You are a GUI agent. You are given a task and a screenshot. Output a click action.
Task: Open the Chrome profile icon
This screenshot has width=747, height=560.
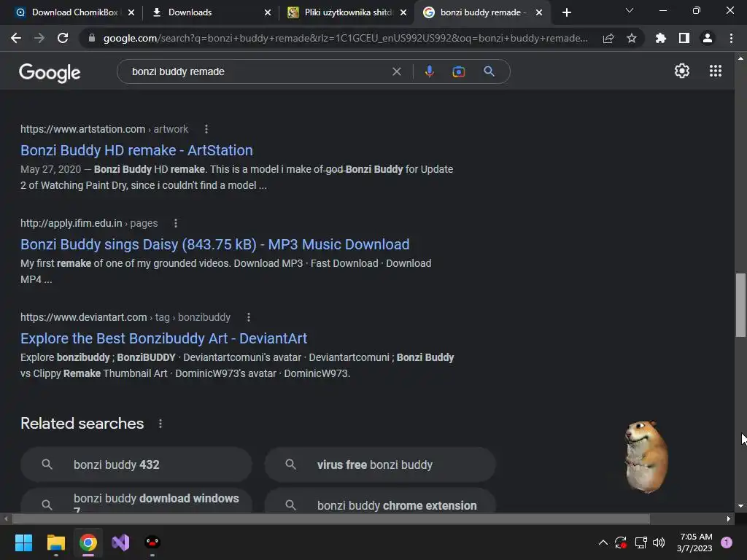point(708,38)
